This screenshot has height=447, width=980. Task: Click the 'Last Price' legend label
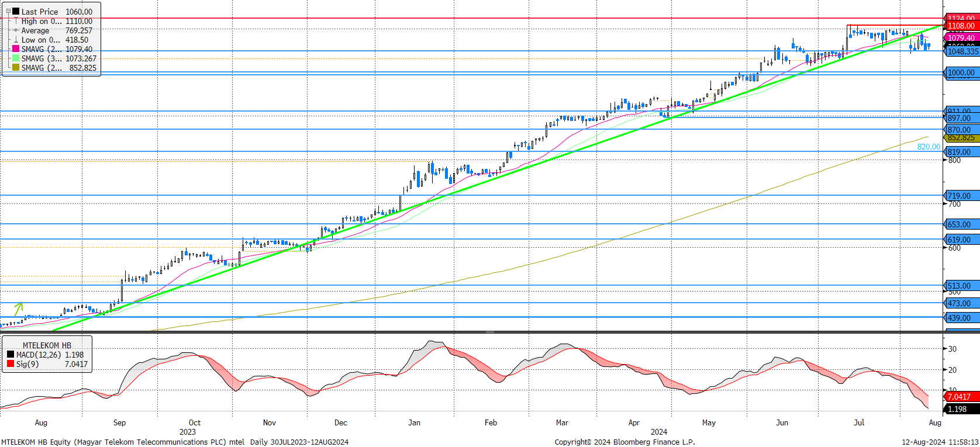pyautogui.click(x=40, y=12)
